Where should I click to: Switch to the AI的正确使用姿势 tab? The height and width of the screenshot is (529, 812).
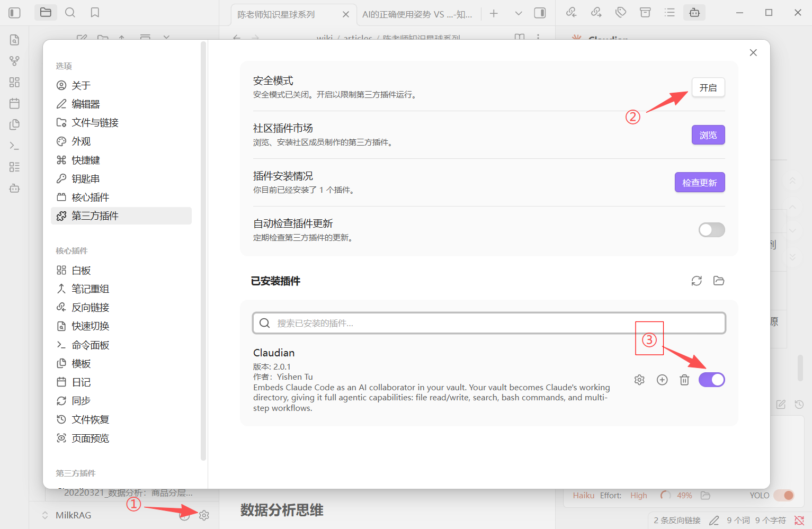click(x=417, y=14)
